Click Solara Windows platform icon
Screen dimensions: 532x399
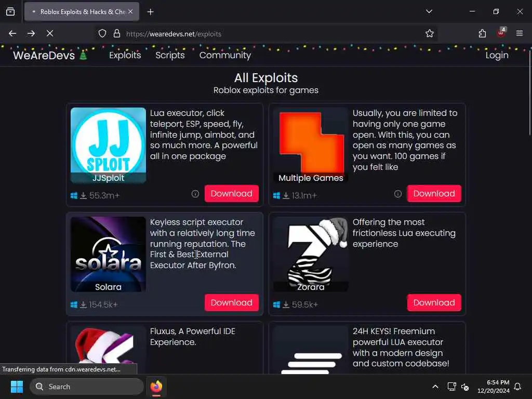(x=74, y=304)
